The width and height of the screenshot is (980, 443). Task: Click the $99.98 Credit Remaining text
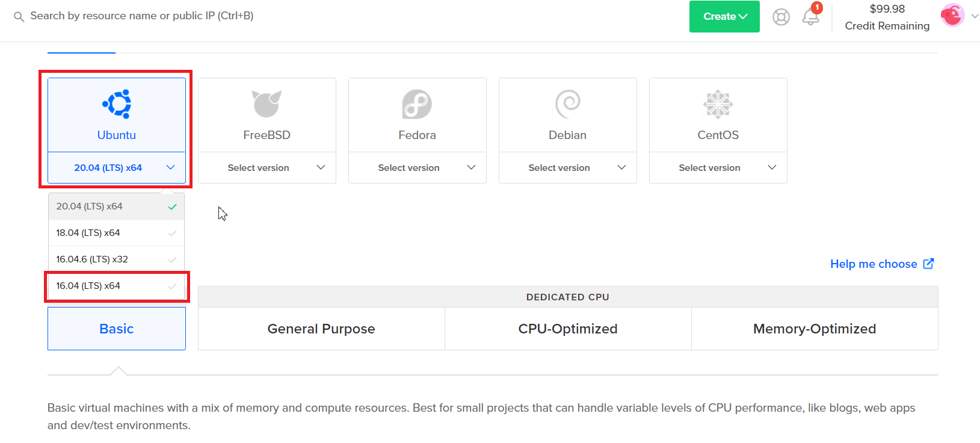887,17
